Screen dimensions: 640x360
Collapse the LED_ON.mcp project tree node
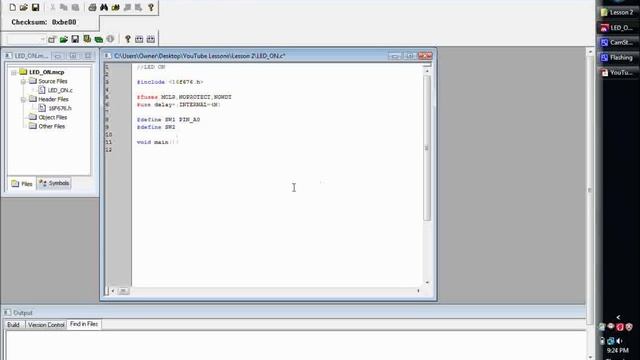13,72
